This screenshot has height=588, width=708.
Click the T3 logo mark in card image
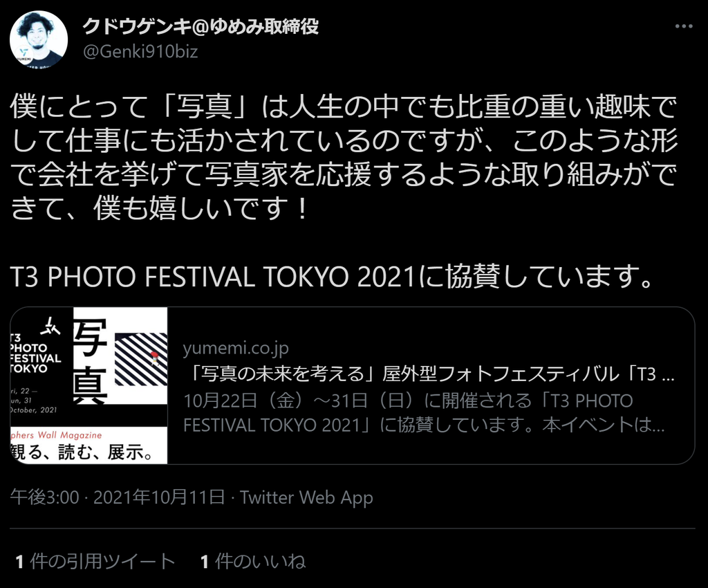click(x=50, y=326)
